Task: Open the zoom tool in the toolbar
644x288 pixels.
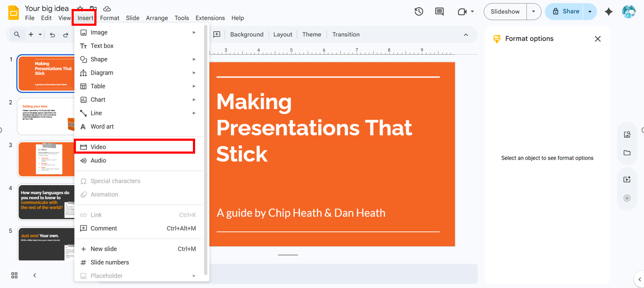Action: click(17, 35)
